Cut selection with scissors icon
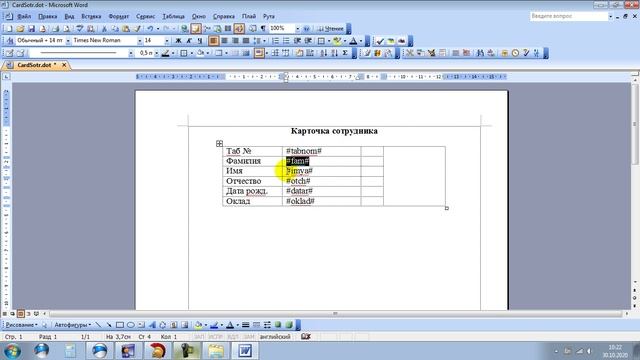Viewport: 640px width, 360px height. click(104, 29)
